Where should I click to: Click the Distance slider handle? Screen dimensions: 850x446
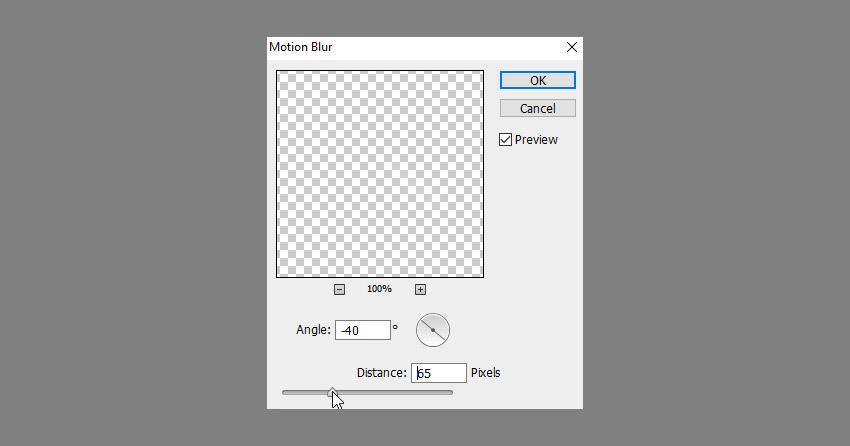(332, 392)
